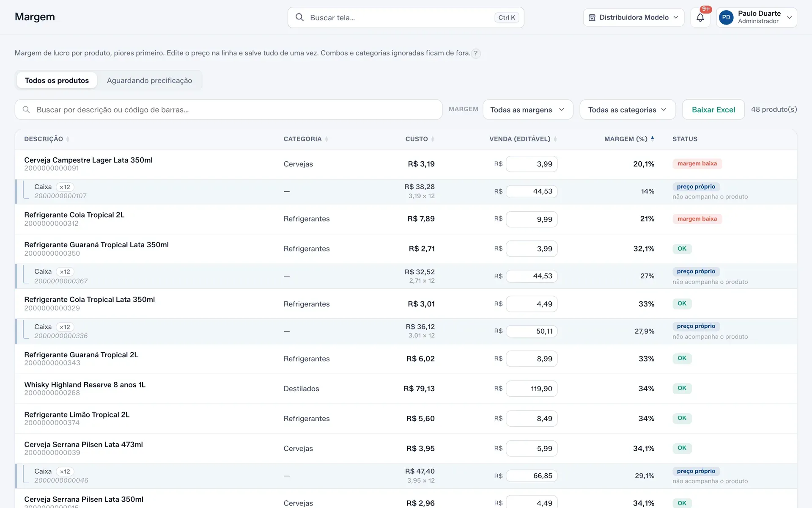Edit price of Cerveja Campestre Lager Lata 350ml
This screenshot has width=812, height=508.
point(532,164)
